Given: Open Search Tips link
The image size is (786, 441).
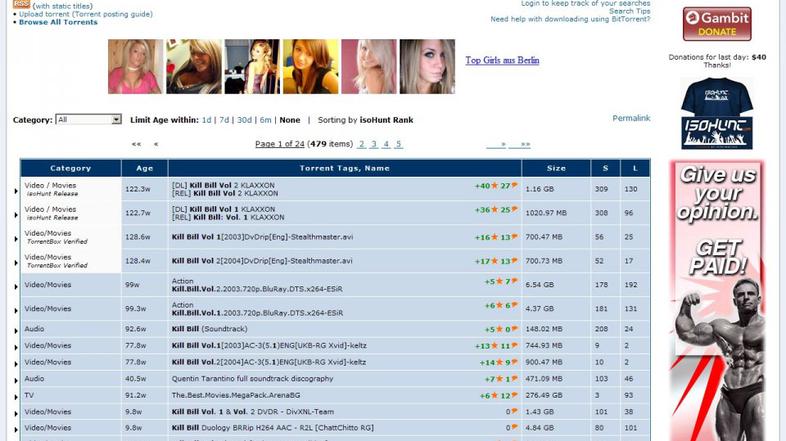Looking at the screenshot, I should pos(630,11).
